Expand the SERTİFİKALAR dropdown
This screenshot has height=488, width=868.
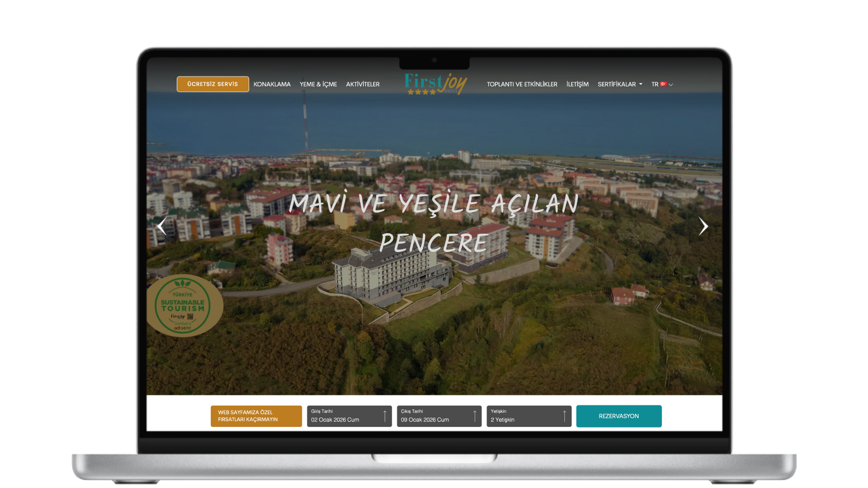(620, 84)
